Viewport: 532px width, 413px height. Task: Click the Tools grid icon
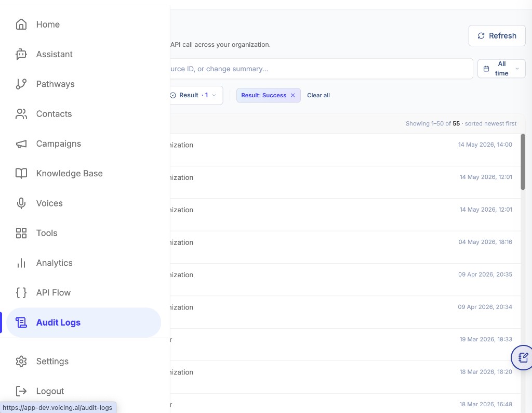pyautogui.click(x=21, y=233)
